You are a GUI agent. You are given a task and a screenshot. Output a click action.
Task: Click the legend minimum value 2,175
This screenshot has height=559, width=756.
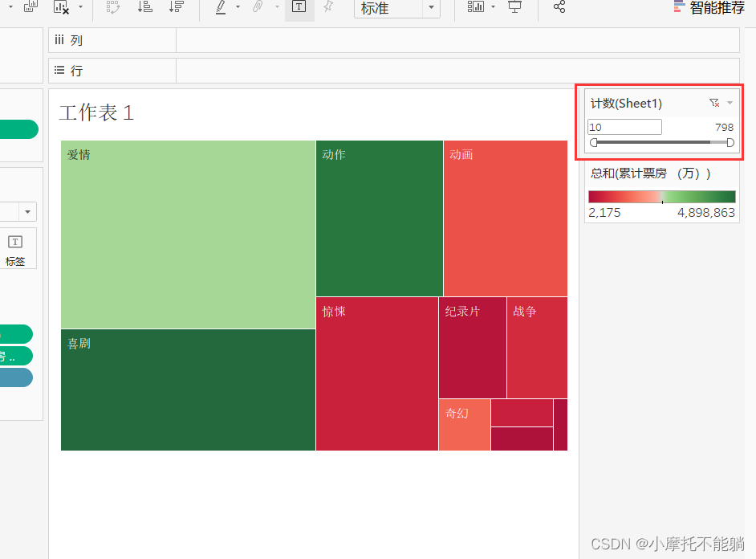tap(604, 213)
